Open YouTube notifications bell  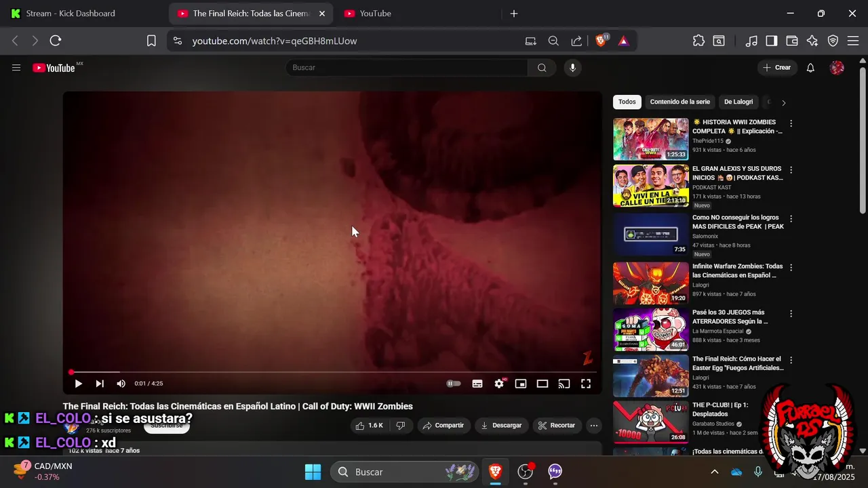click(x=810, y=68)
